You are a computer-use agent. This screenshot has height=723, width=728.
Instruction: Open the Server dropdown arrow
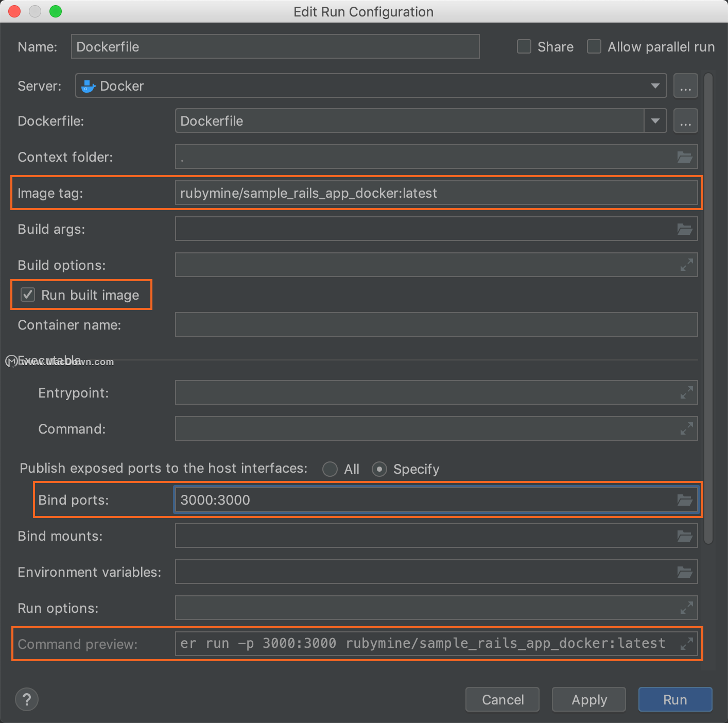click(655, 86)
